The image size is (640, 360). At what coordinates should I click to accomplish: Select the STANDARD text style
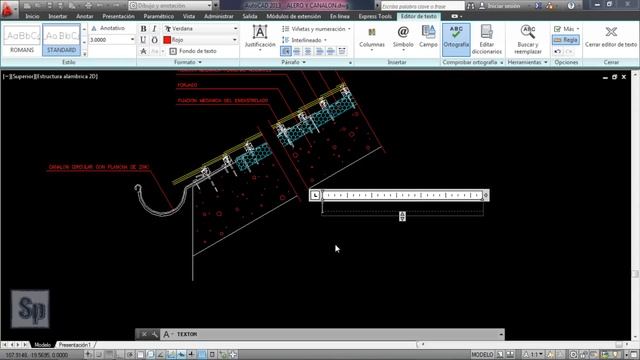point(61,40)
